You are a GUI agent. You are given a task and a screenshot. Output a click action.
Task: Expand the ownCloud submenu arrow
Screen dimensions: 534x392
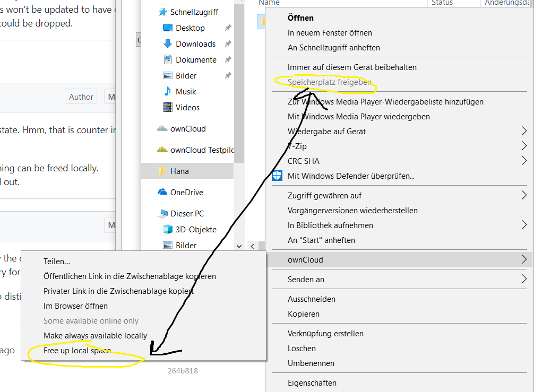tap(524, 259)
